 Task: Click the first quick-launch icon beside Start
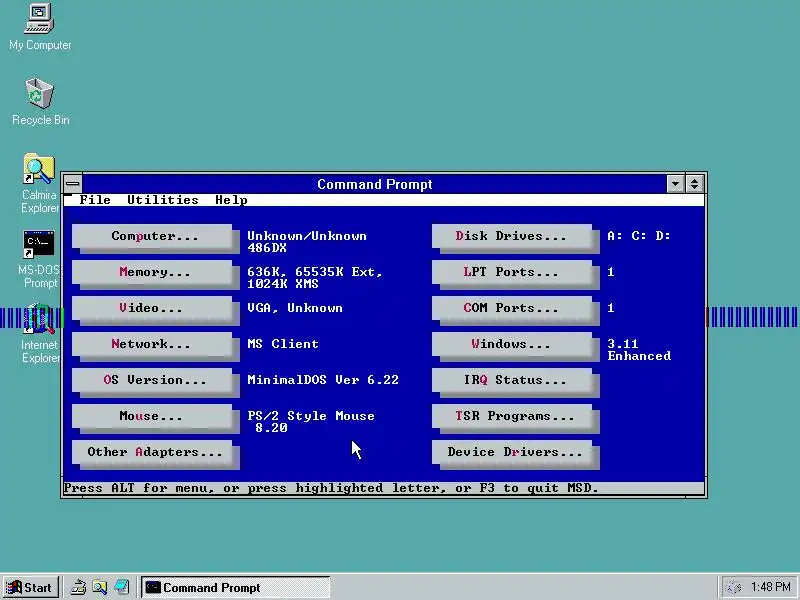click(78, 588)
